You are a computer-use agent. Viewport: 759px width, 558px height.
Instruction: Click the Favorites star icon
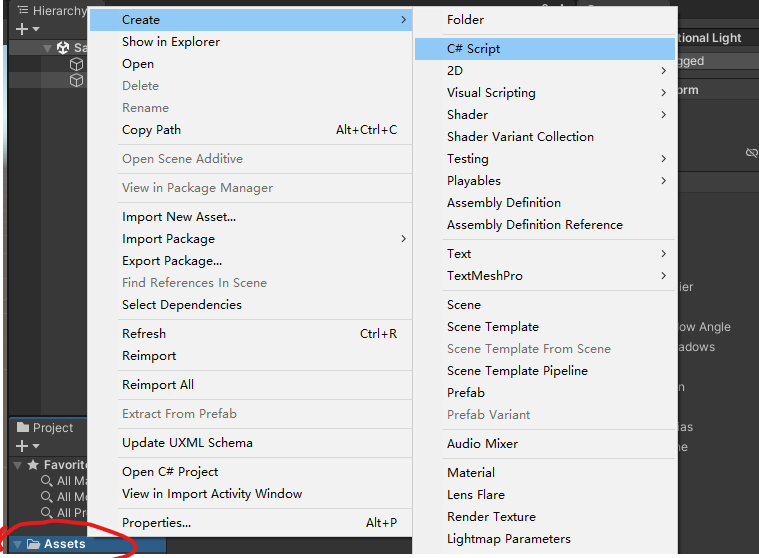pyautogui.click(x=33, y=465)
